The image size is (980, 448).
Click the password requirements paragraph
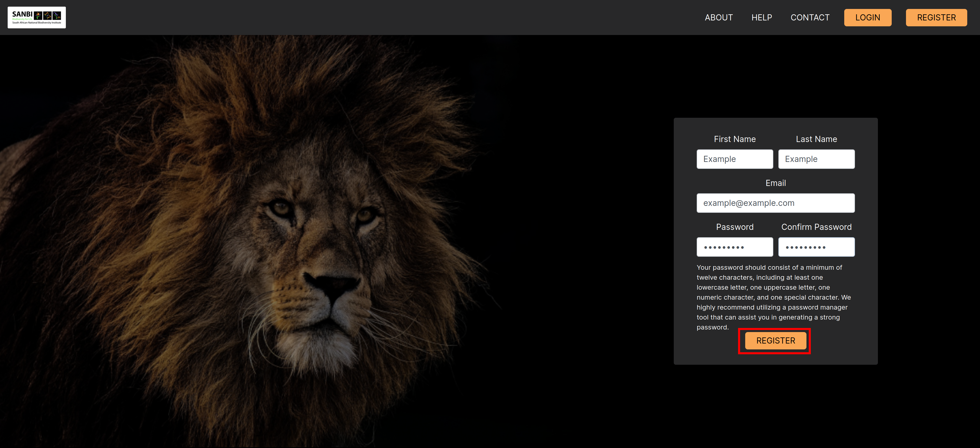point(774,297)
